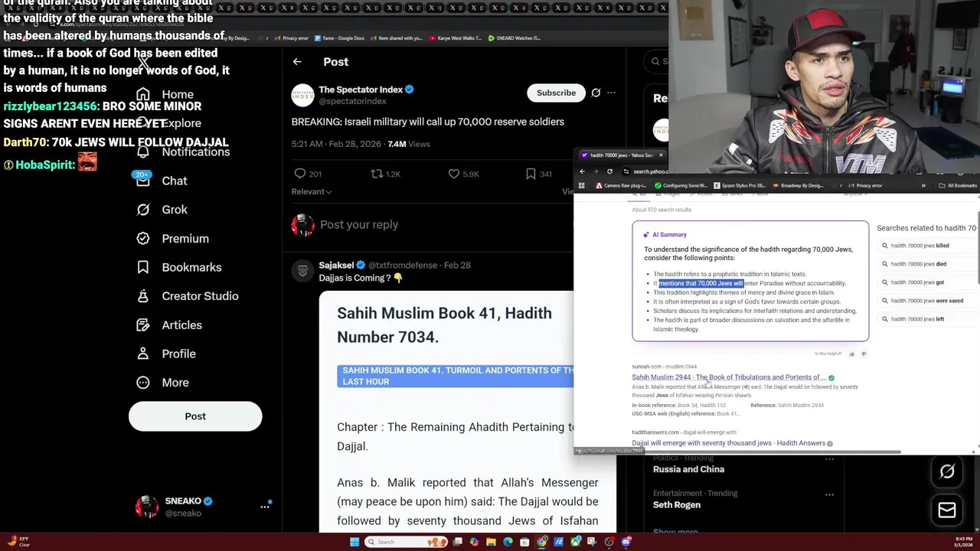
Task: Open floating Messages envelope button
Action: (x=947, y=510)
